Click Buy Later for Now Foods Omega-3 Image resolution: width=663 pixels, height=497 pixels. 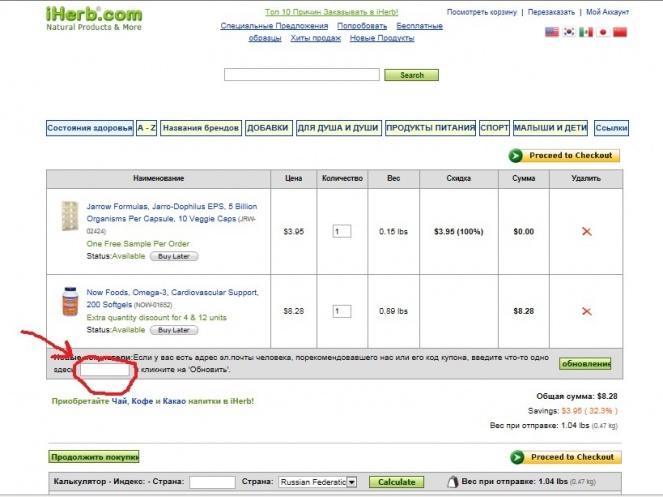[174, 330]
